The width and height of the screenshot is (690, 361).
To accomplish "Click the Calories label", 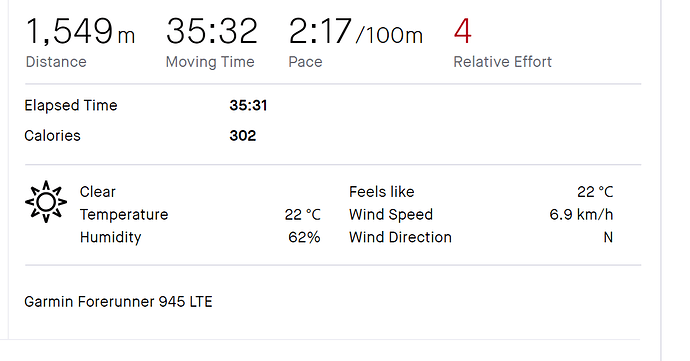I will point(52,136).
